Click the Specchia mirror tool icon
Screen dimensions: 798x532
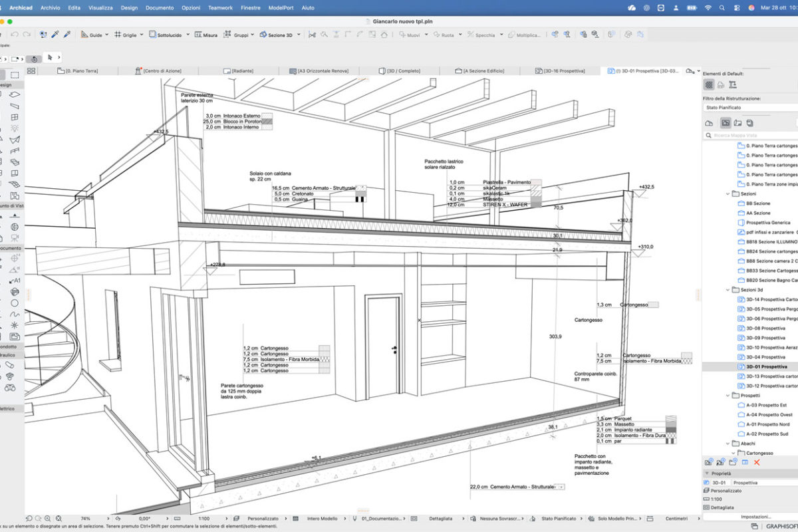tap(470, 35)
